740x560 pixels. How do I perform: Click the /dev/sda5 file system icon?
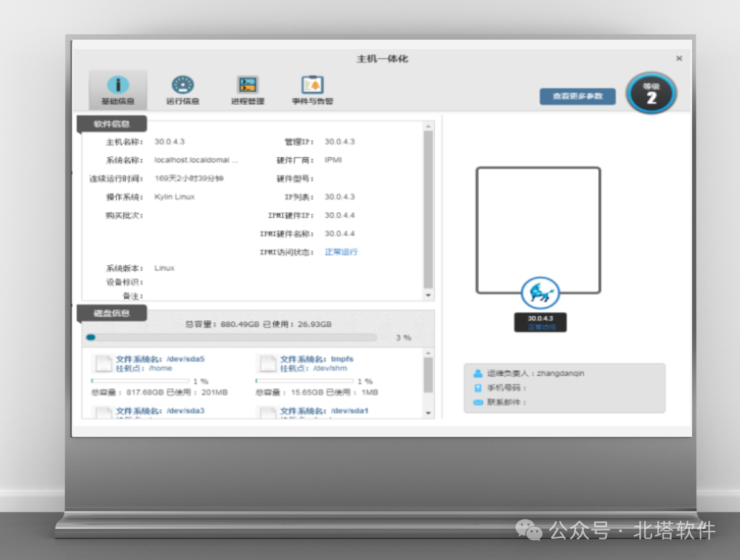click(x=102, y=363)
